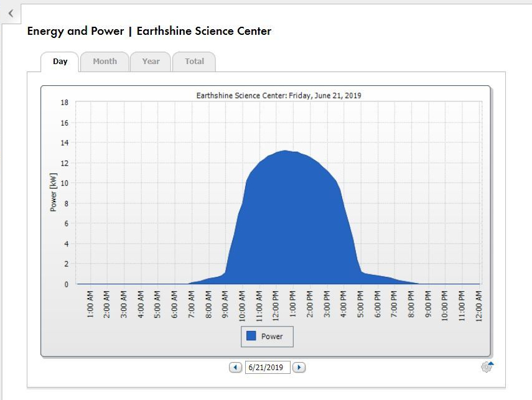
Task: Click the 12:00 PM x-axis label
Action: point(276,305)
